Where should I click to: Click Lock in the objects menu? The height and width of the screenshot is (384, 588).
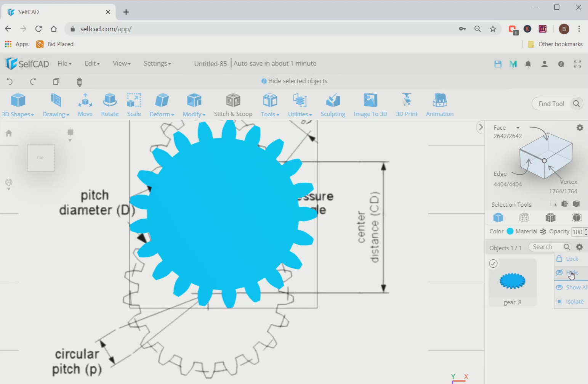pyautogui.click(x=572, y=259)
